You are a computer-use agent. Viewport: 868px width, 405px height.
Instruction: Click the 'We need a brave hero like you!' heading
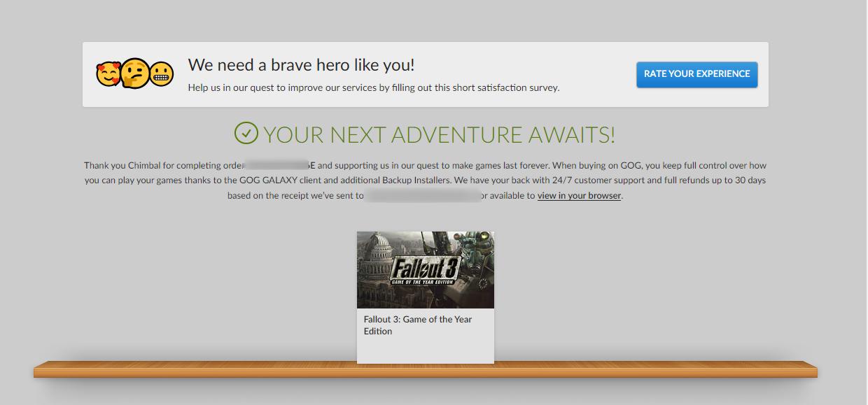point(301,65)
